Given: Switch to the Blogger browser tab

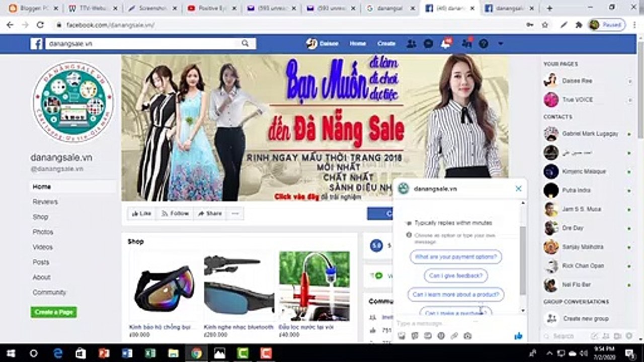Looking at the screenshot, I should point(33,8).
